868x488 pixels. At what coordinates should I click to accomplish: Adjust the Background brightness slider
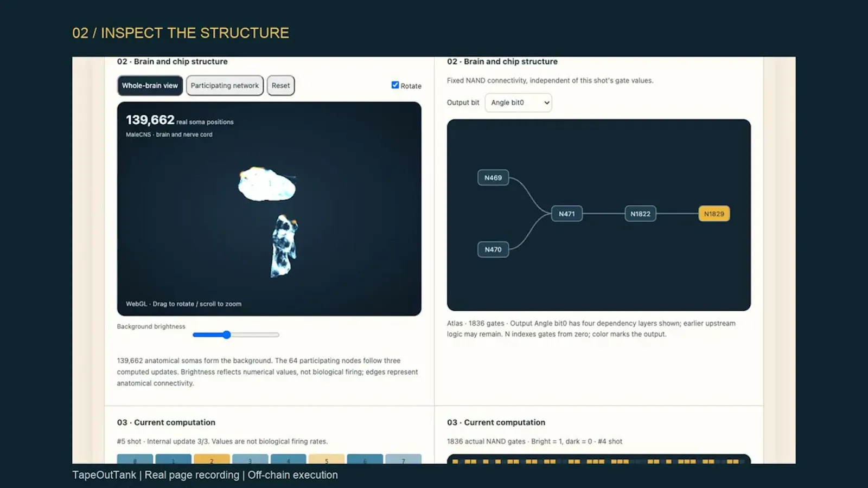236,335
